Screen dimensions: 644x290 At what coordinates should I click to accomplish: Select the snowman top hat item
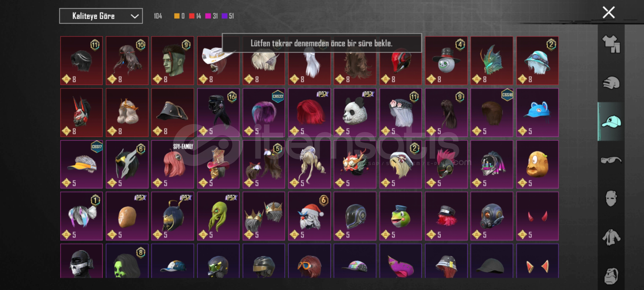[446, 61]
